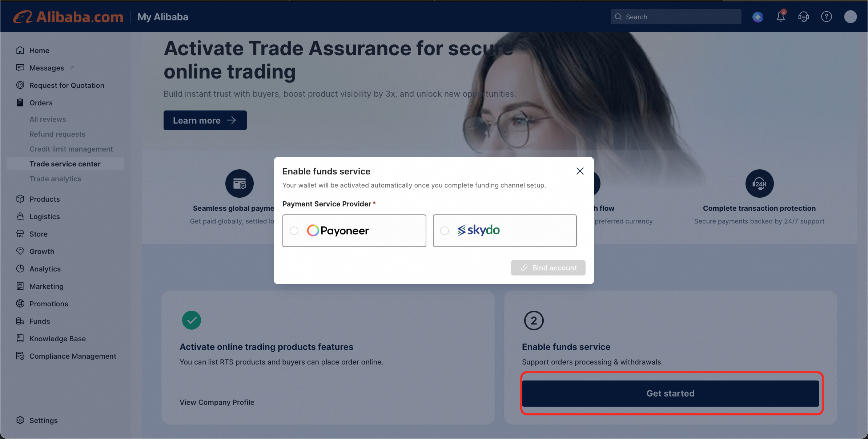Click the 24H support icon
The height and width of the screenshot is (439, 868).
point(760,184)
